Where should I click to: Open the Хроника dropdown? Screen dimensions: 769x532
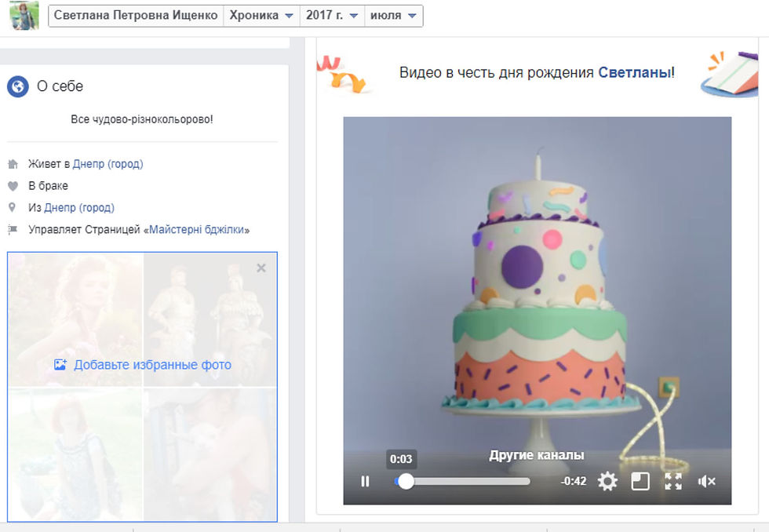click(x=261, y=15)
